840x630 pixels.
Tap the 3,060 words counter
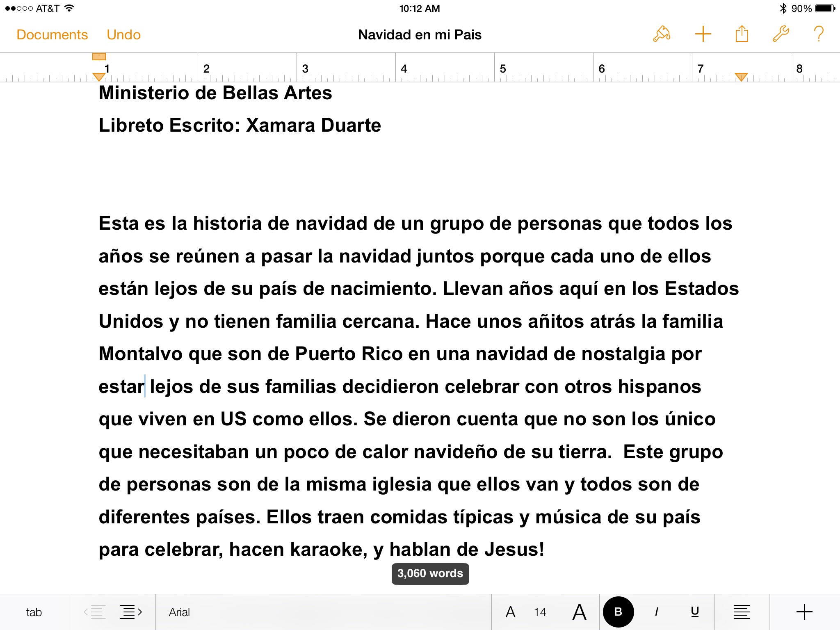[430, 573]
